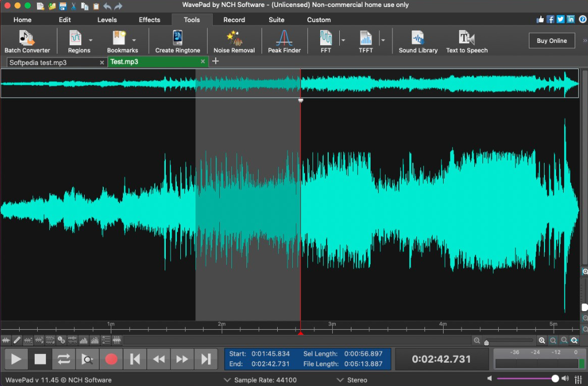588x386 pixels.
Task: Jump to start of the file
Action: (x=135, y=359)
